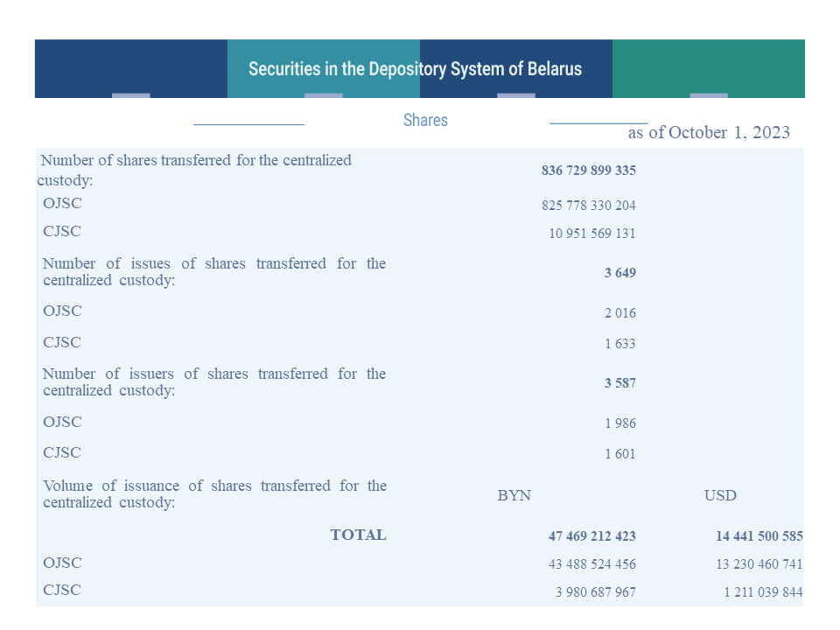Click the OJSC issues value 2 016
Screen dimensions: 840x630
pyautogui.click(x=620, y=313)
